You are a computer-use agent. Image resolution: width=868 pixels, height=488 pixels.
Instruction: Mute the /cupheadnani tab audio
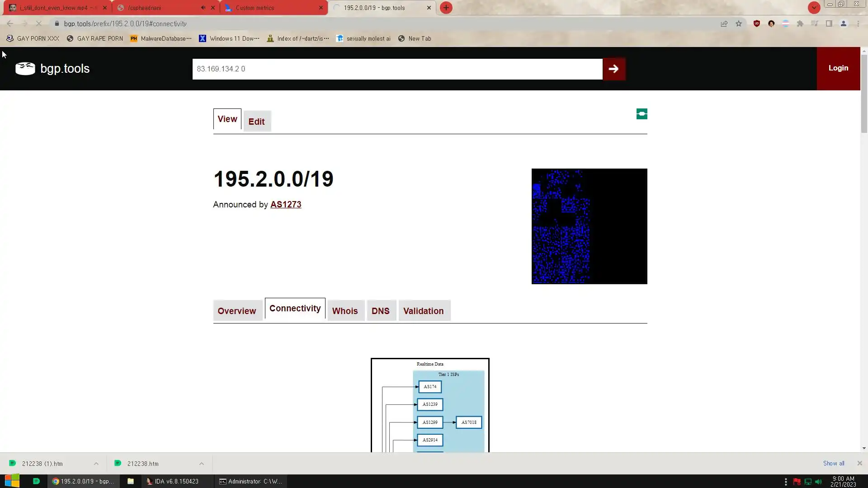coord(203,8)
